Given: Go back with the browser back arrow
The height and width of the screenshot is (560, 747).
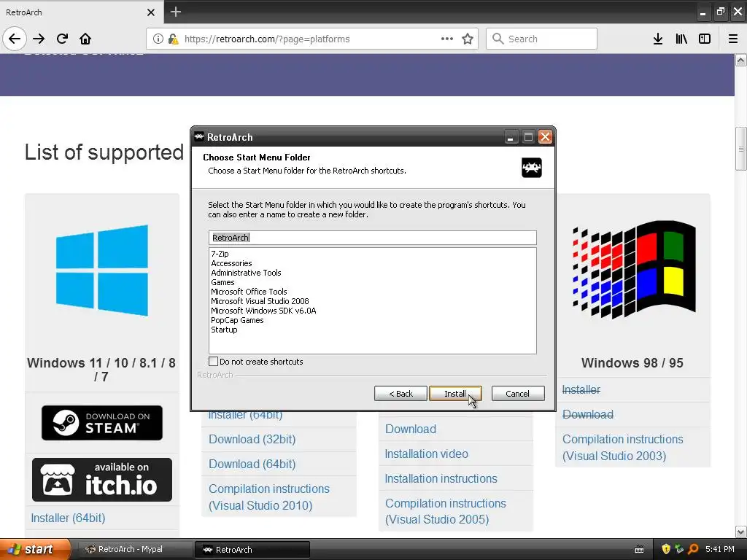Looking at the screenshot, I should pyautogui.click(x=15, y=39).
